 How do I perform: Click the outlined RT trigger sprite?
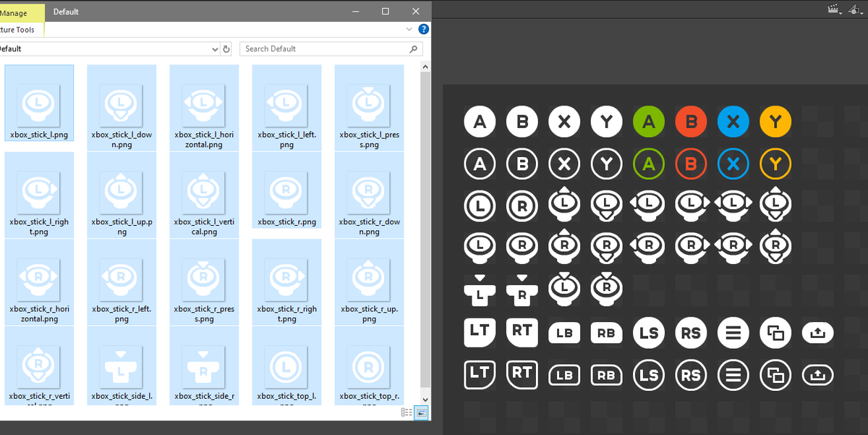(522, 374)
